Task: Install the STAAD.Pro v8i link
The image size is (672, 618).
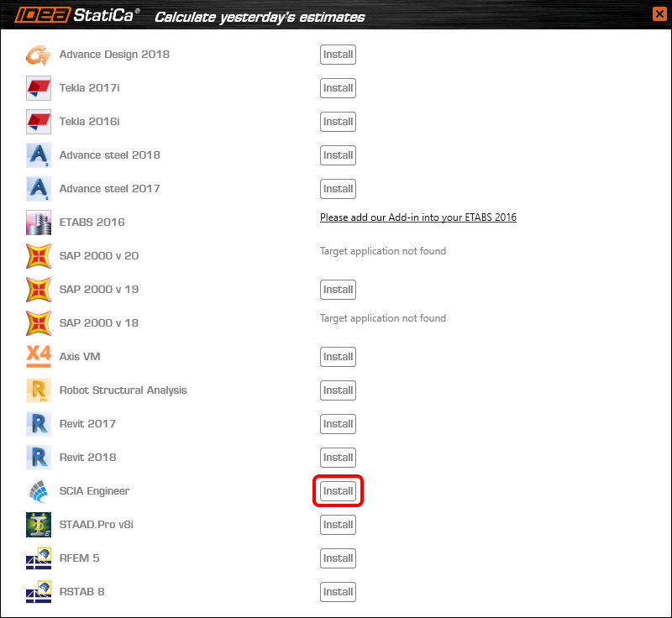Action: click(338, 525)
